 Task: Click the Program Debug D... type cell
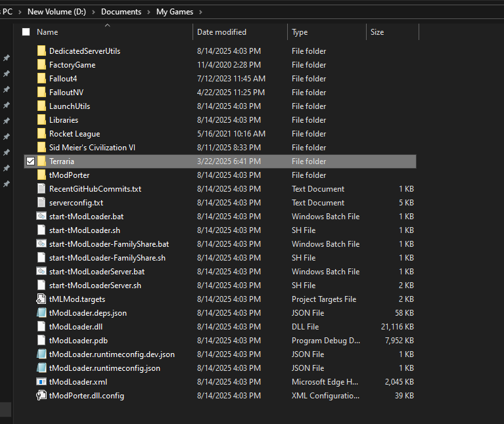[x=326, y=340]
